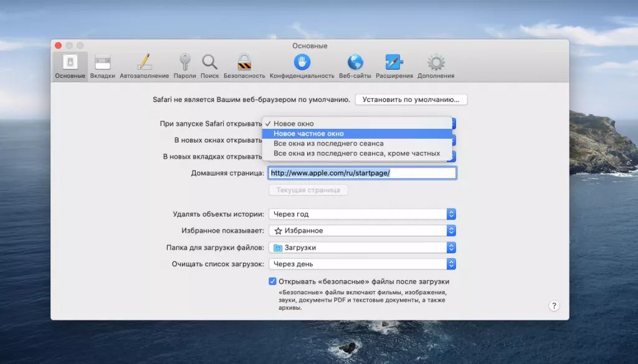Screen dimensions: 638x364
Task: Click the Домашняя страница URL field
Action: click(362, 173)
